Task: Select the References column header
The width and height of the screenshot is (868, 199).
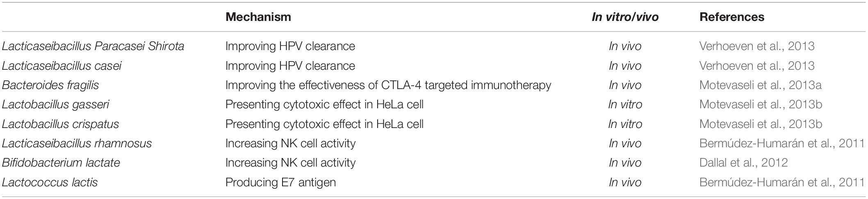Action: click(732, 17)
